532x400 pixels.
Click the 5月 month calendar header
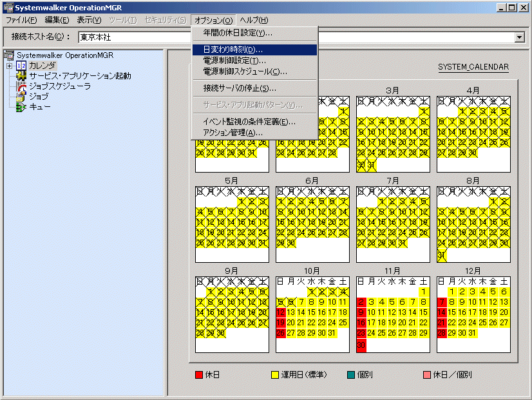231,180
